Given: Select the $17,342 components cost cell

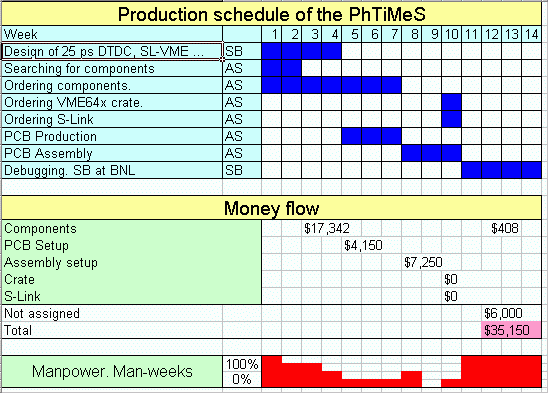Looking at the screenshot, I should tap(326, 229).
